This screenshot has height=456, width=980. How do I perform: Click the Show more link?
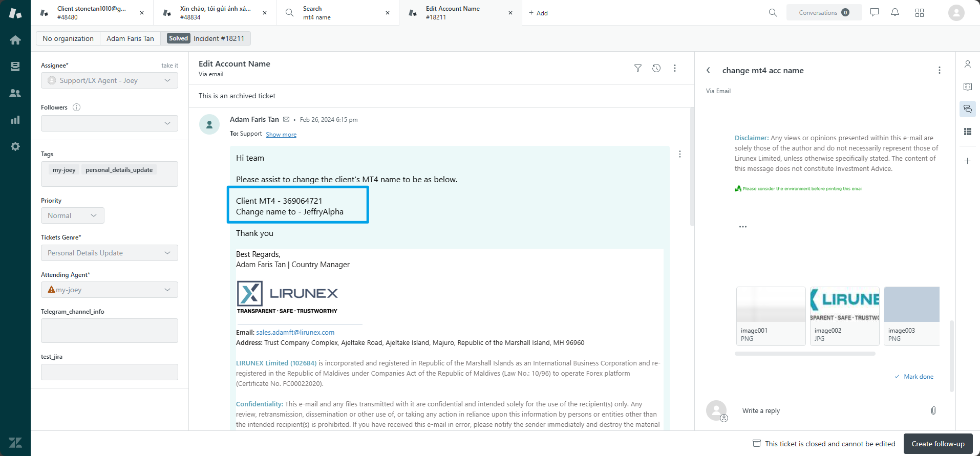click(281, 135)
